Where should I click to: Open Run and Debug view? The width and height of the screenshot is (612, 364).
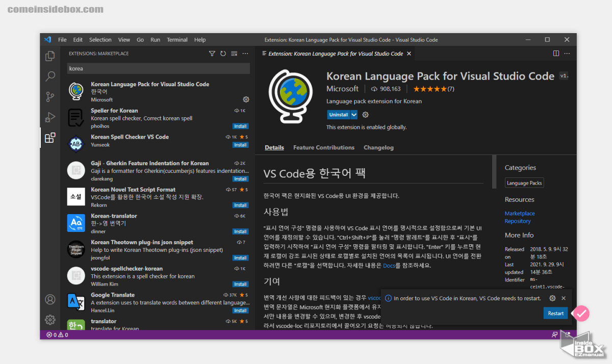pos(50,117)
